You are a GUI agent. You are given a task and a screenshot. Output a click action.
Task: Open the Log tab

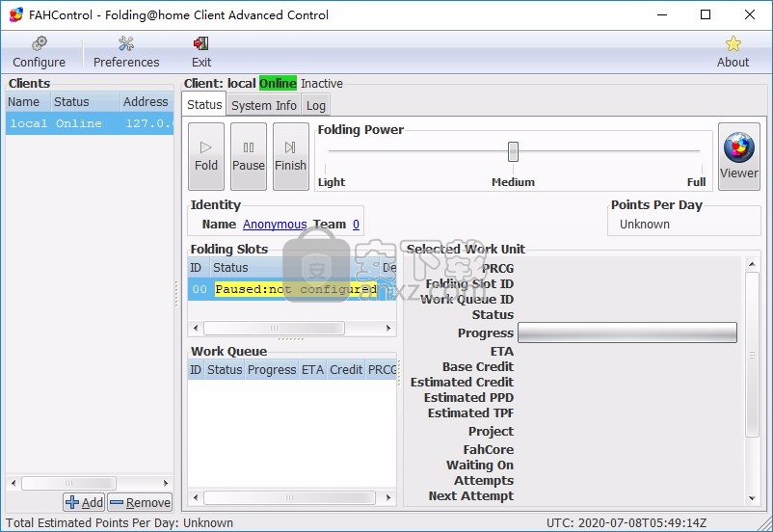pos(315,105)
